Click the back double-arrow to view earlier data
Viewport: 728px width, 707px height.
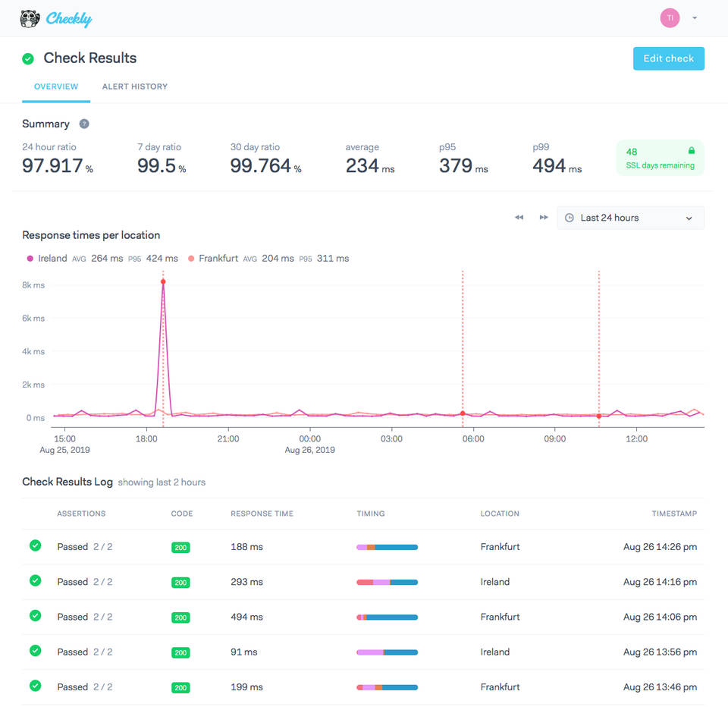[519, 217]
